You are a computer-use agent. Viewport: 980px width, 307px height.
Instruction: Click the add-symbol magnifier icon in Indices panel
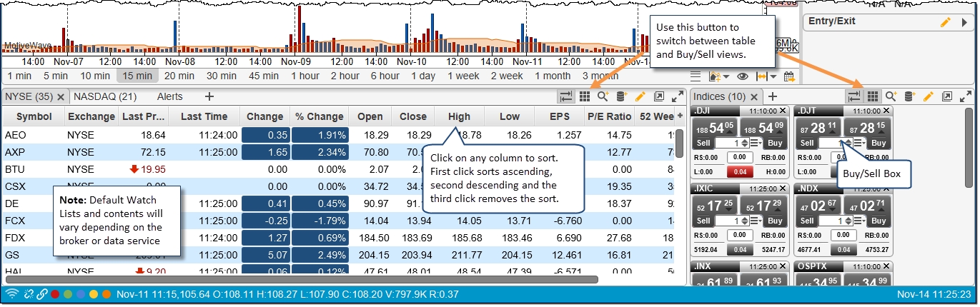tap(891, 96)
